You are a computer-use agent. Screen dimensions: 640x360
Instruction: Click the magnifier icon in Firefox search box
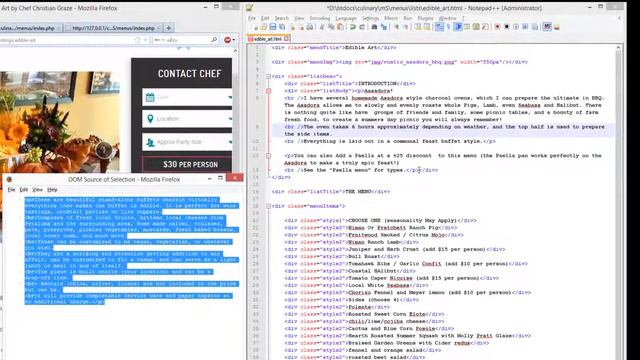coord(214,40)
